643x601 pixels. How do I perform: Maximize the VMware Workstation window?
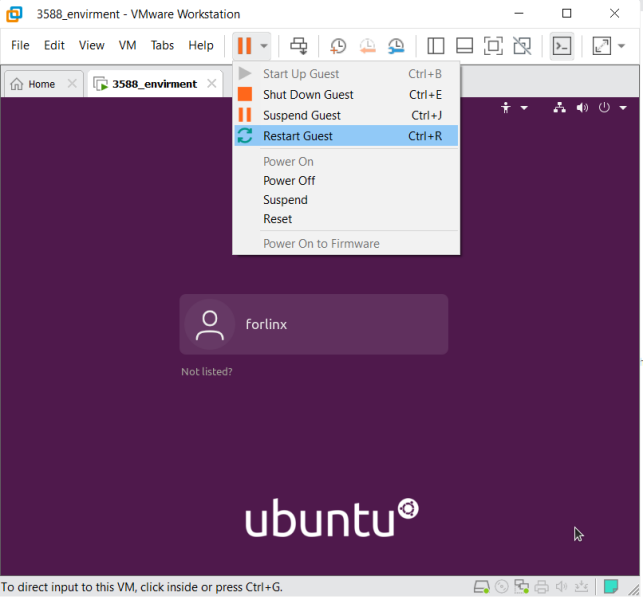(x=566, y=14)
